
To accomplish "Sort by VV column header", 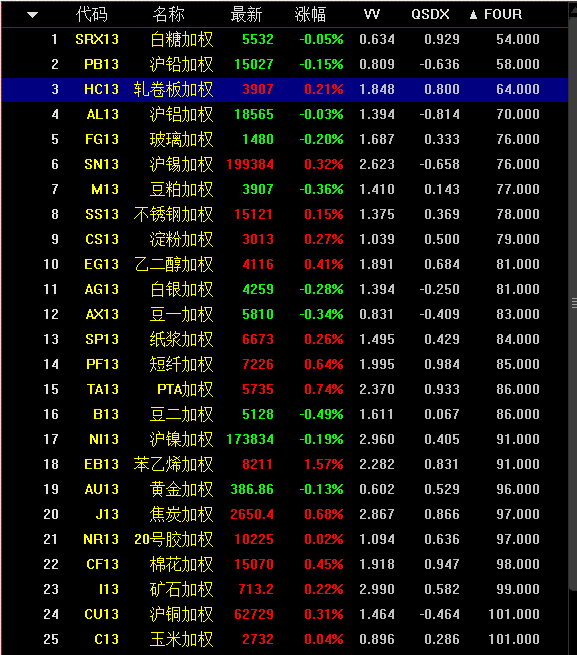I will coord(372,15).
